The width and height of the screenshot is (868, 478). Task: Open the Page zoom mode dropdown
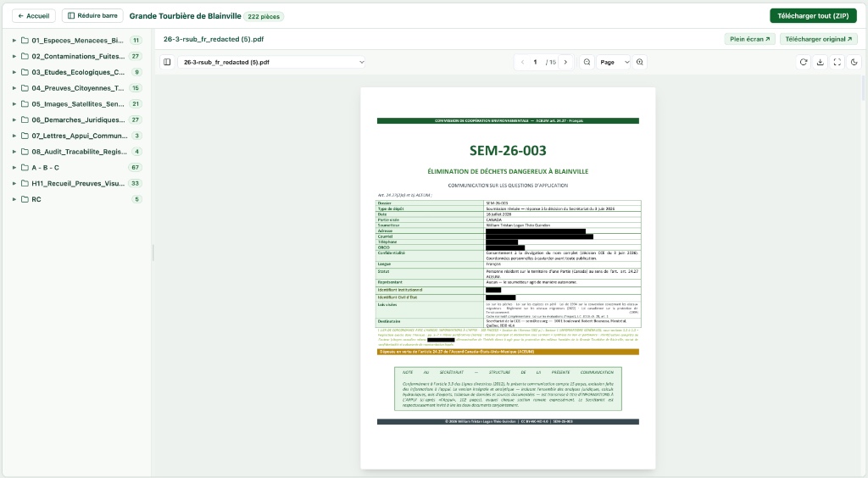614,62
